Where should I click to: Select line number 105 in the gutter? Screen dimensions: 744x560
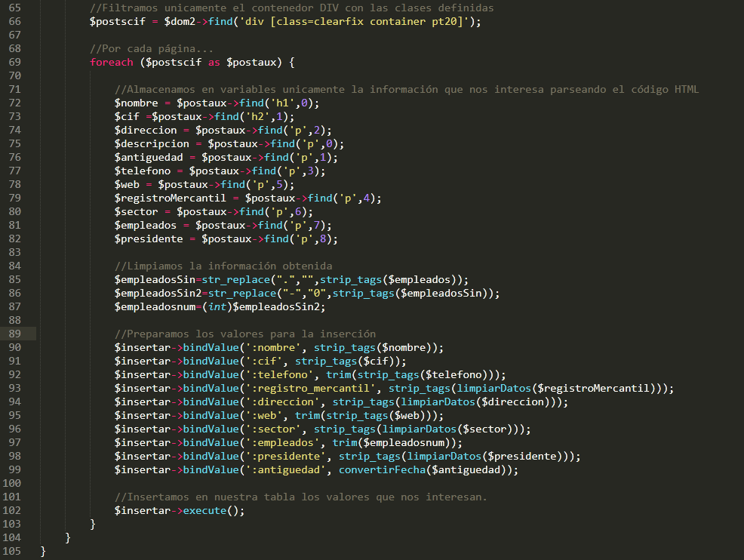(12, 551)
